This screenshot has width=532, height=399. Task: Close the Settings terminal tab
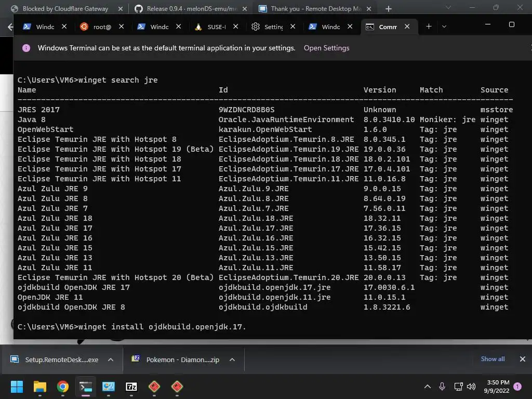click(293, 26)
